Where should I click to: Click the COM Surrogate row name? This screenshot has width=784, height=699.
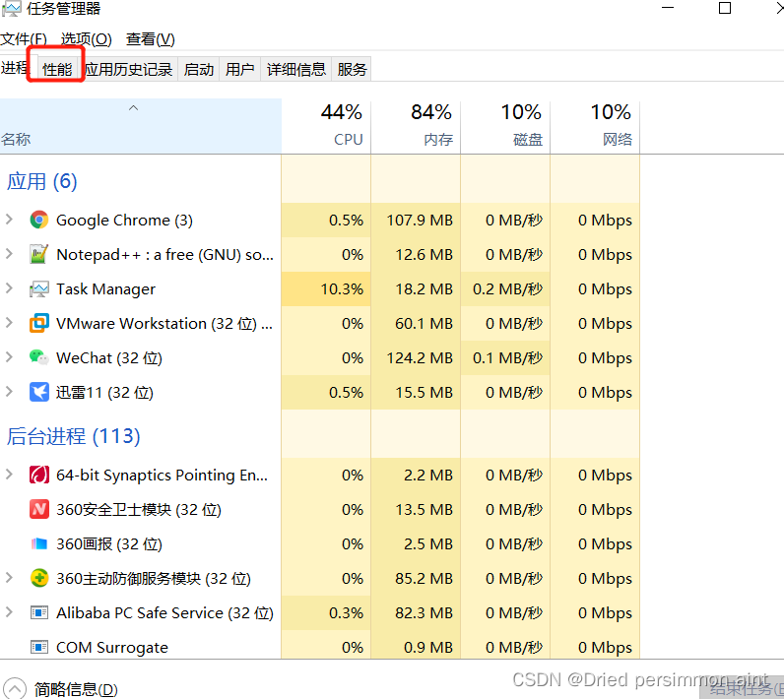coord(112,647)
